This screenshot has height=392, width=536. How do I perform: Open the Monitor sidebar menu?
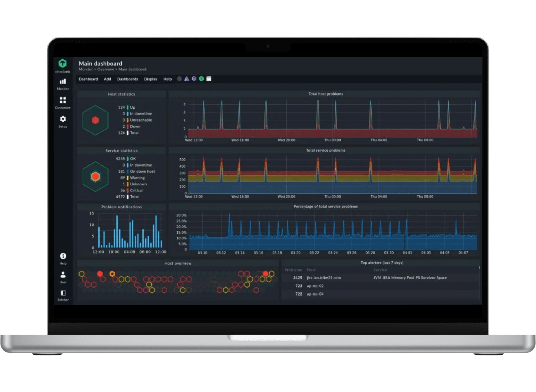(x=63, y=84)
